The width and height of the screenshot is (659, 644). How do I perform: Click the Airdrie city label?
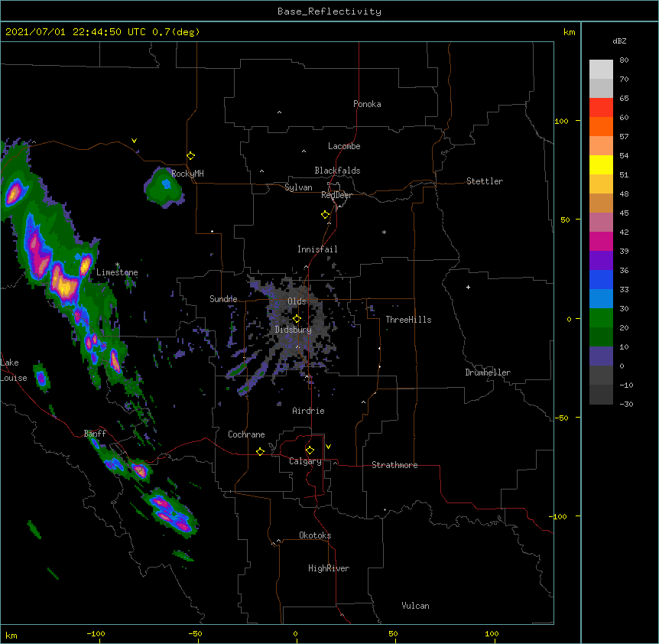click(309, 411)
